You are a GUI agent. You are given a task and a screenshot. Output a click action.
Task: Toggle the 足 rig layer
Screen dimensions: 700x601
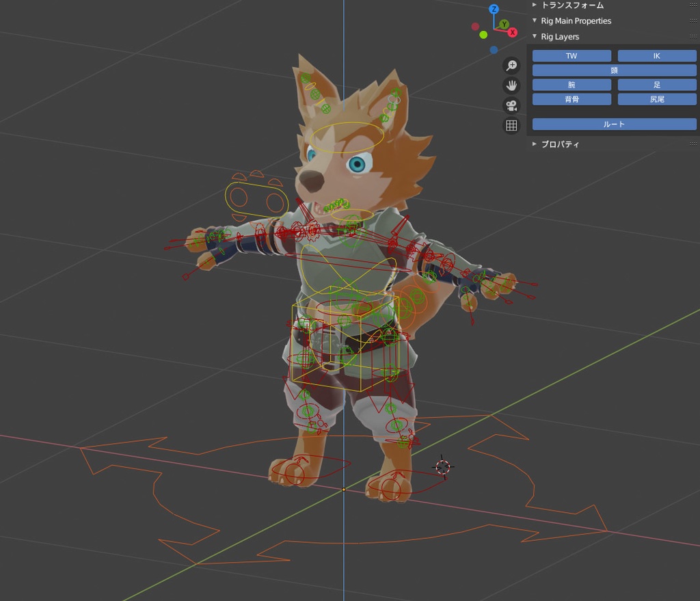(657, 85)
